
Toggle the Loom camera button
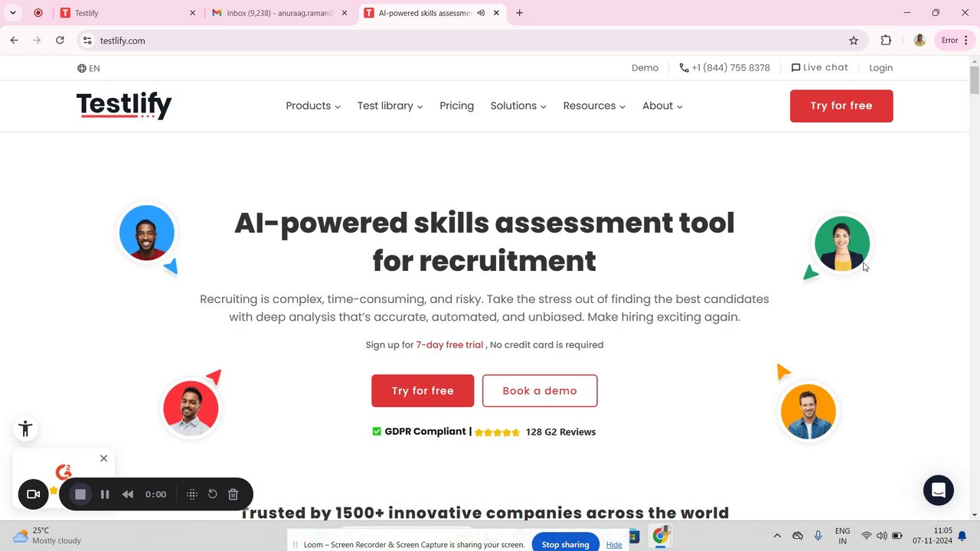click(x=33, y=494)
